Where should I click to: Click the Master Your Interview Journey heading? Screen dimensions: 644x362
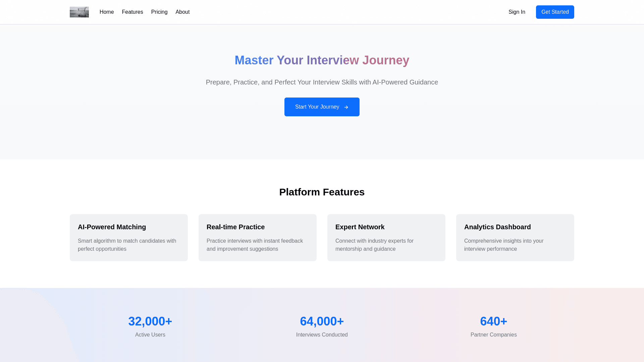[x=322, y=60]
